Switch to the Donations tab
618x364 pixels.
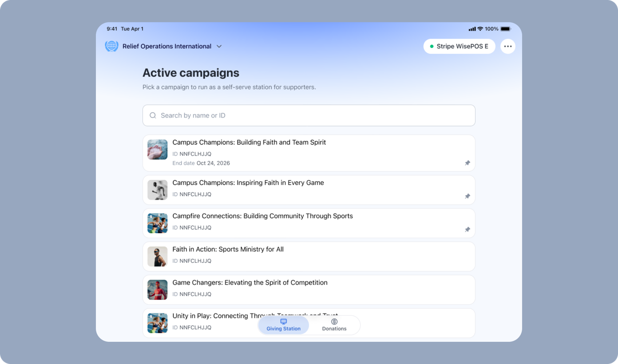334,325
